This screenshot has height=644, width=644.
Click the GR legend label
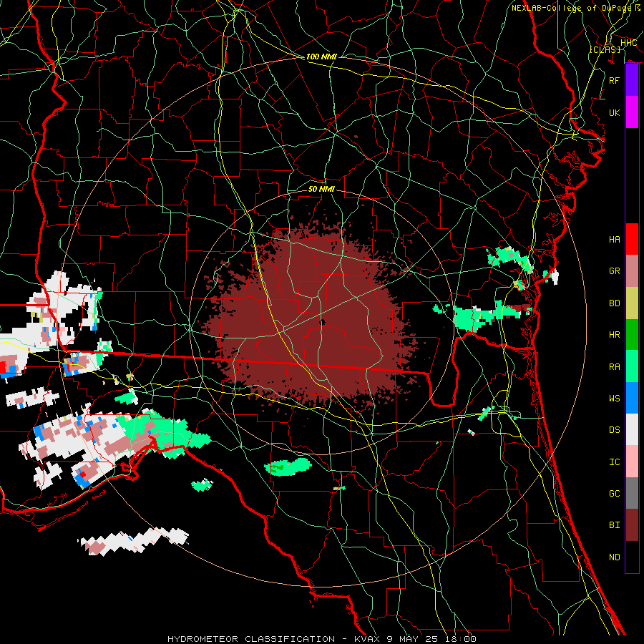tap(614, 271)
